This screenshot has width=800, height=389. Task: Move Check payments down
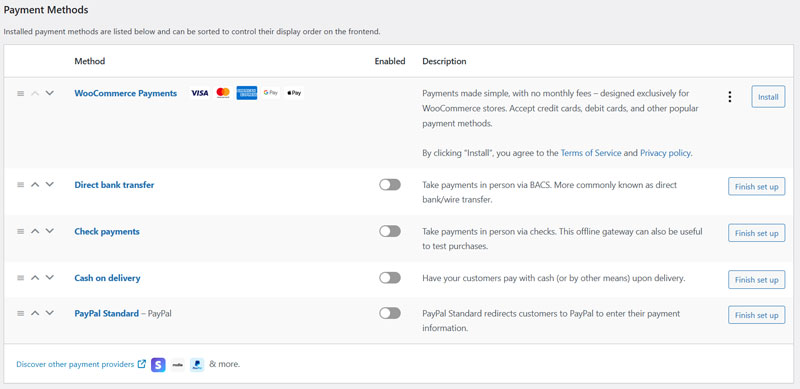click(49, 231)
